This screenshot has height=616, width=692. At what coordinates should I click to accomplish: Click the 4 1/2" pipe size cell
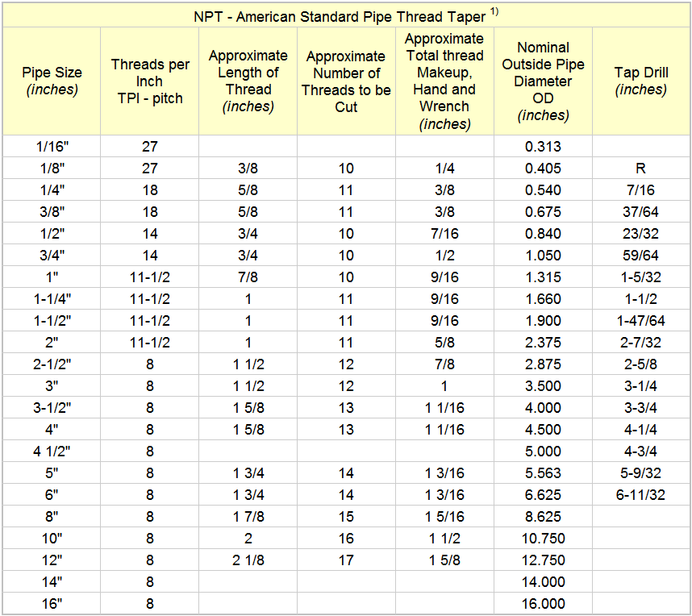pos(52,452)
